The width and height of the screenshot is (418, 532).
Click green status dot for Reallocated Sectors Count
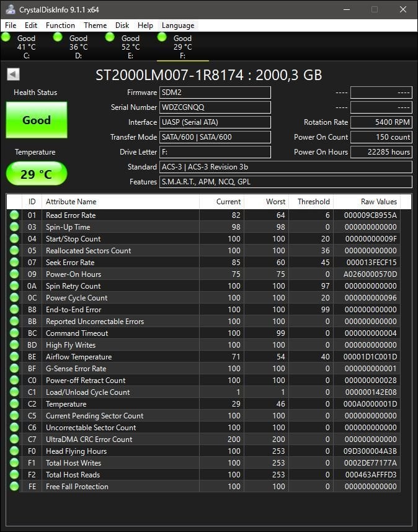tap(14, 250)
